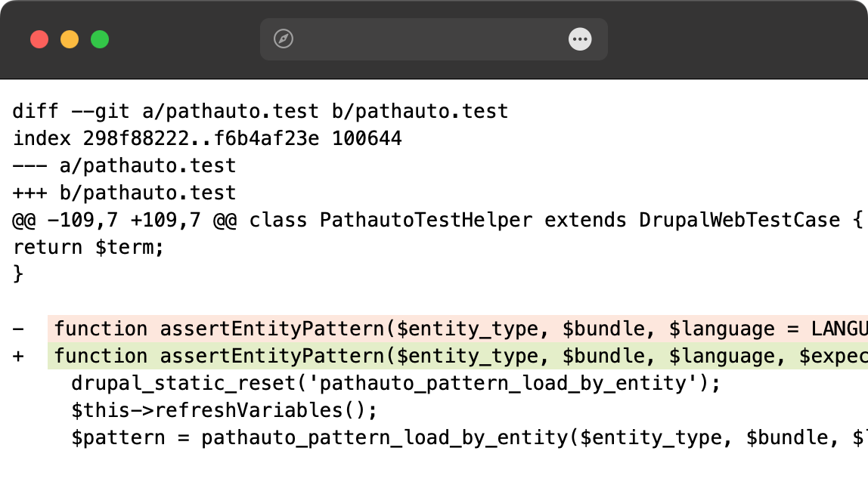
Task: Click the plus sign of added line
Action: (18, 356)
